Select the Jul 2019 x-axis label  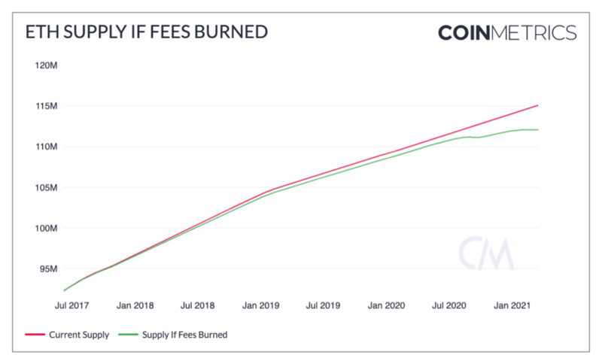click(323, 305)
